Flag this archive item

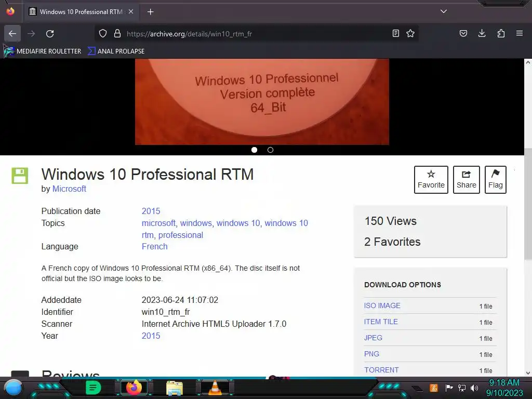click(x=495, y=179)
